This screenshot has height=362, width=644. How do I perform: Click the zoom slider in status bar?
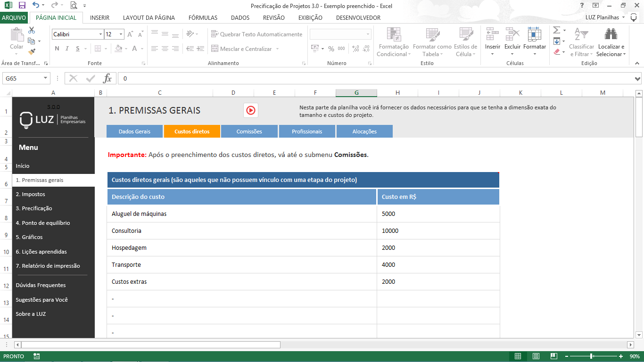tap(591, 356)
